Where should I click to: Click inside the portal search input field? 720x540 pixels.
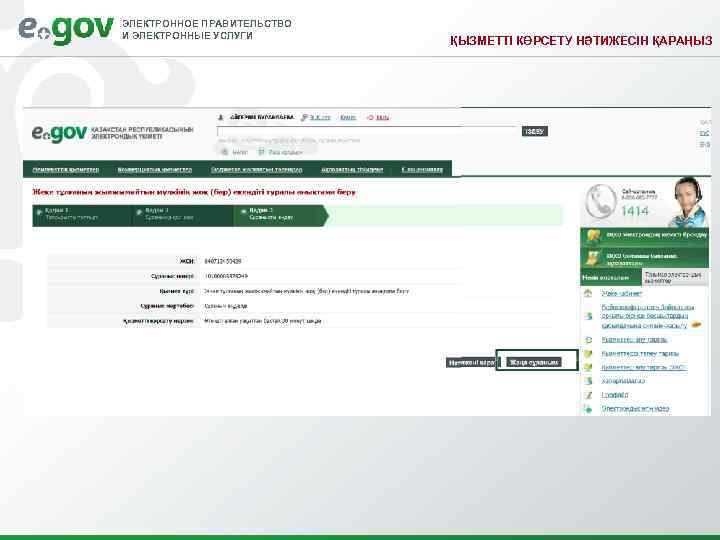(x=368, y=132)
